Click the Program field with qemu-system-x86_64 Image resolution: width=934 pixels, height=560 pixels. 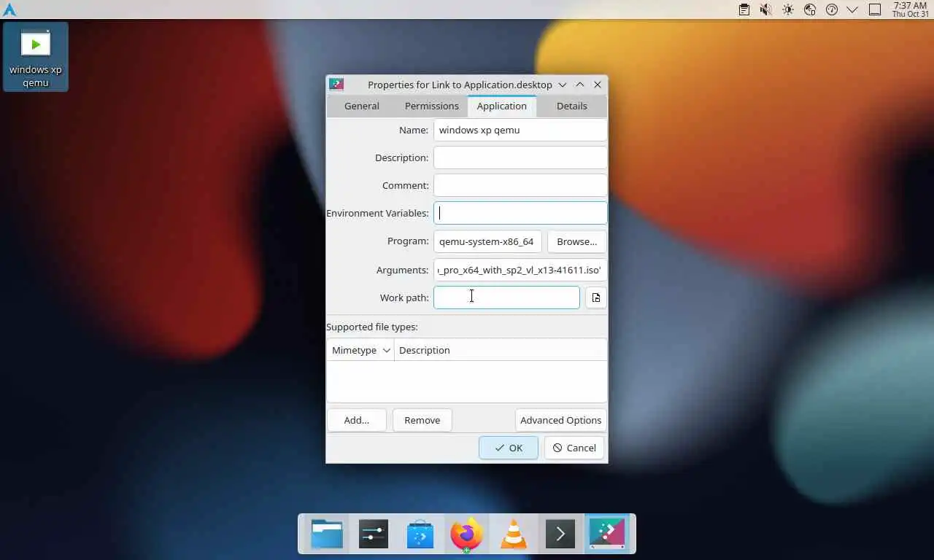(x=487, y=241)
